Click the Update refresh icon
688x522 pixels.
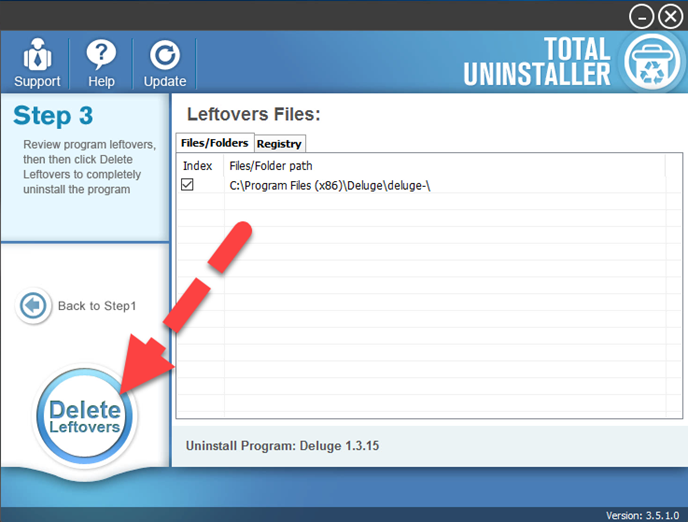point(164,56)
